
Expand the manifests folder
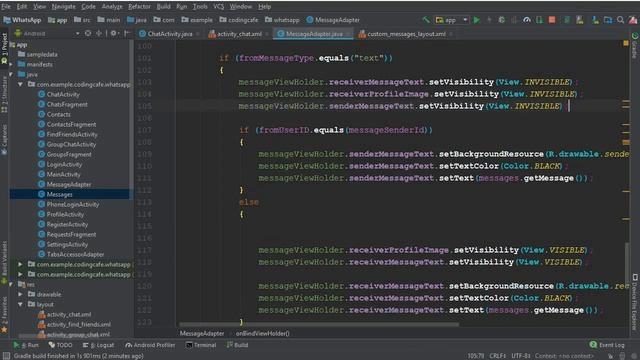pyautogui.click(x=11, y=64)
